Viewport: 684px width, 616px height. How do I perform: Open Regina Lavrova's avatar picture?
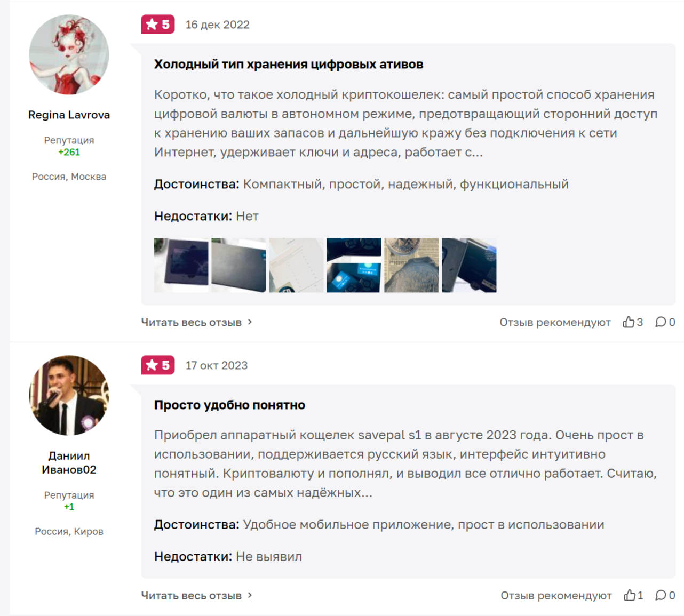click(69, 54)
